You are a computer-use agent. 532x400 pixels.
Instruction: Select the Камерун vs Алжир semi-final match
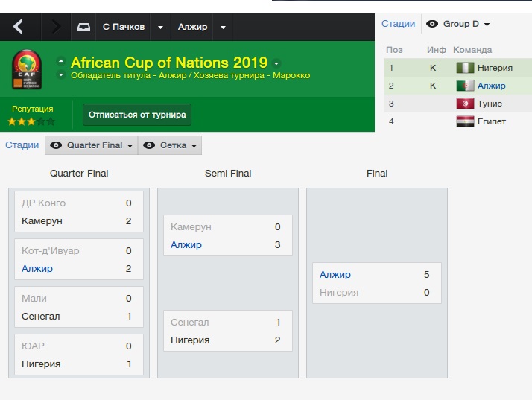227,236
